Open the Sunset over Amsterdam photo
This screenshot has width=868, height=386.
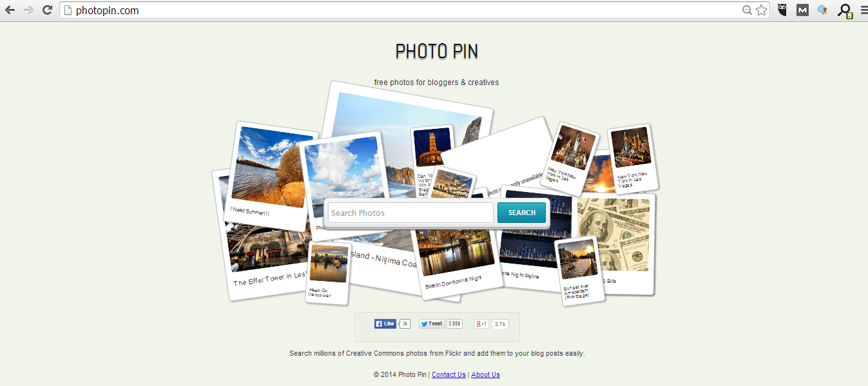[580, 271]
